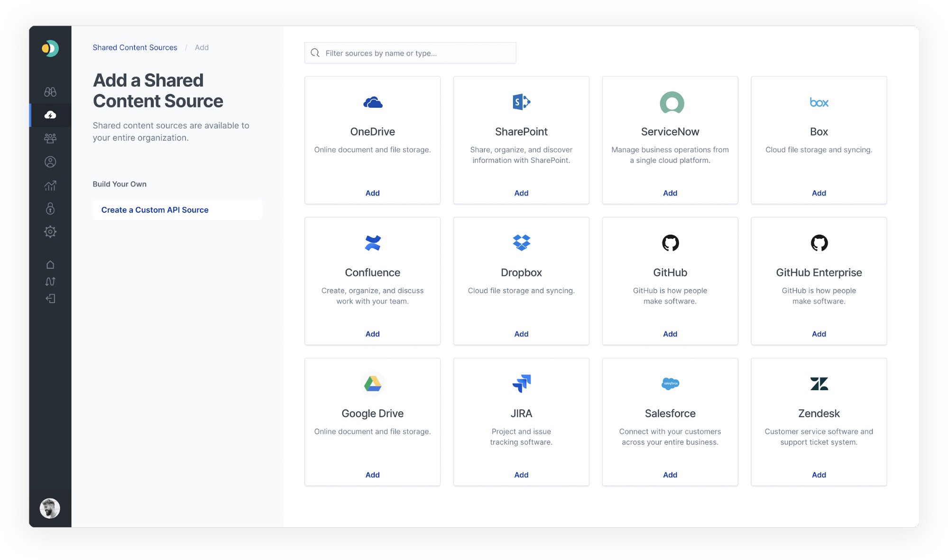Click the GitHub Enterprise octocat logo
Viewport: 948px width, 560px height.
click(x=819, y=243)
